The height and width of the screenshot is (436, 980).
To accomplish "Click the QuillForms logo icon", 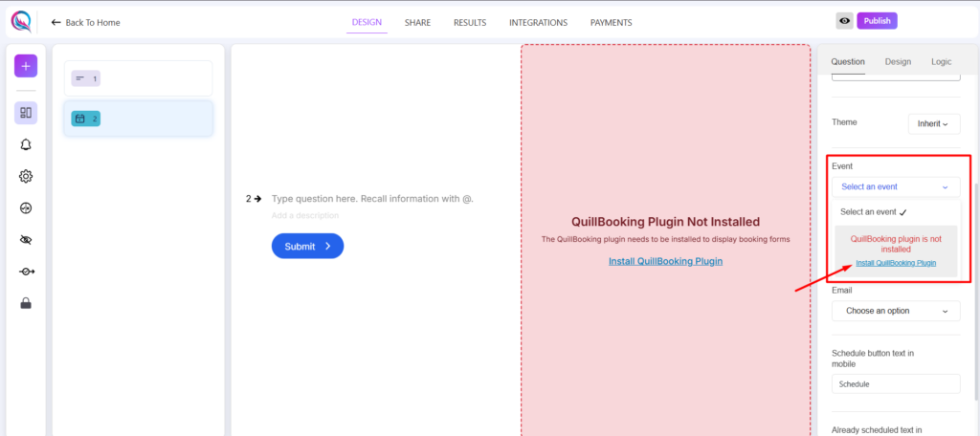I will [x=22, y=22].
